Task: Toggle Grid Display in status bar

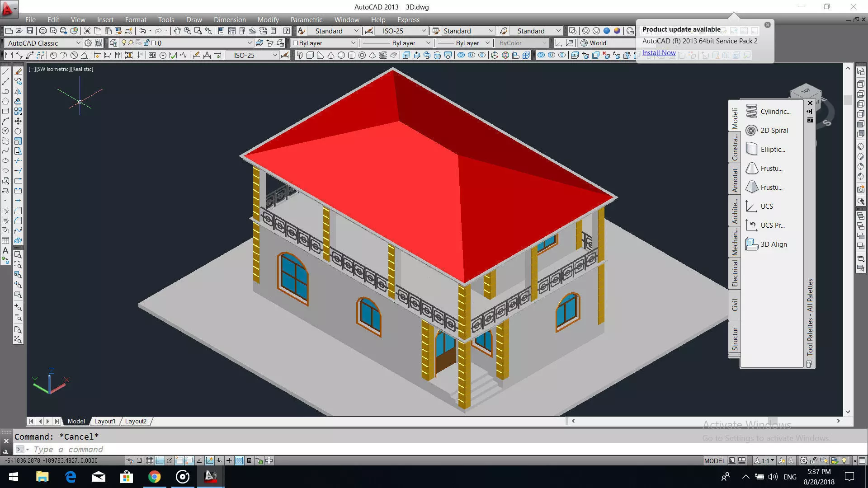Action: 150,460
